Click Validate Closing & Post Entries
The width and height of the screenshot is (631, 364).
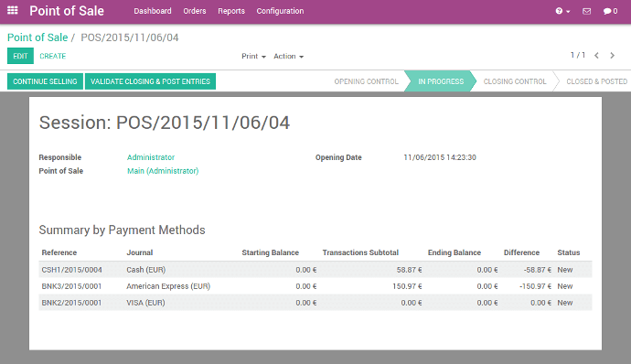pyautogui.click(x=150, y=81)
